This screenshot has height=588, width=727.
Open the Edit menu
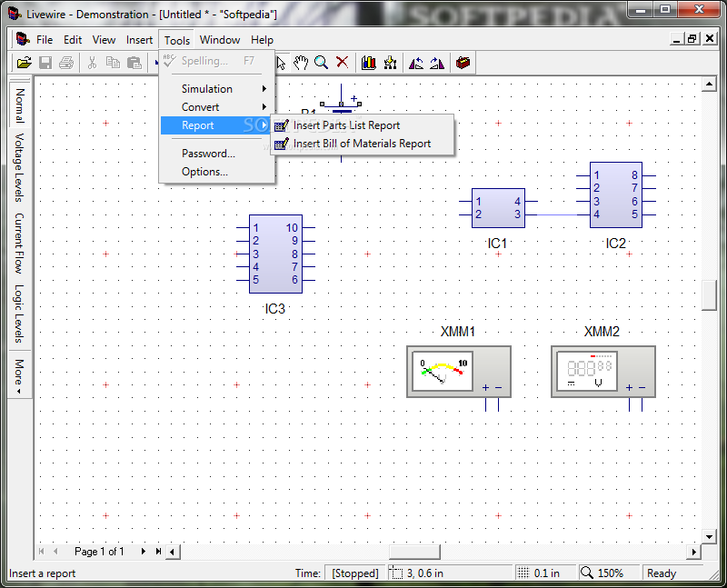(x=73, y=40)
